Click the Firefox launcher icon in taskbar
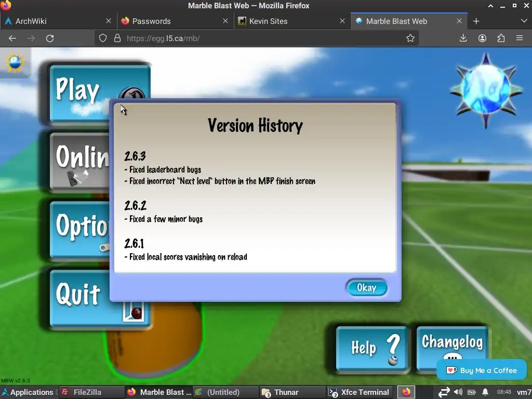 406,392
